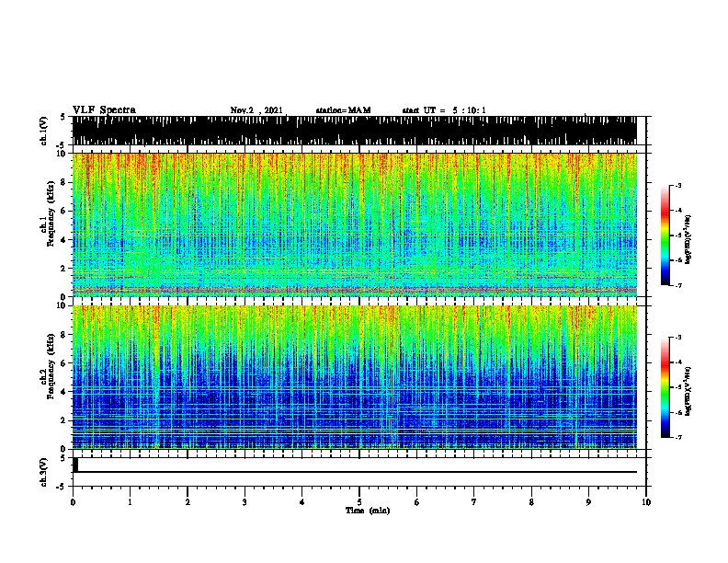Click the 'Time (min)' x-axis label
728x563 pixels.
368,511
